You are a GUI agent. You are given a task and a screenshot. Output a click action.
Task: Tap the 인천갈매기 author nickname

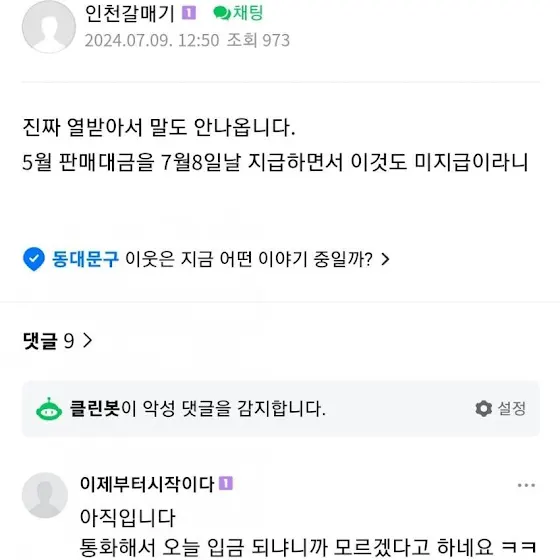[x=130, y=14]
